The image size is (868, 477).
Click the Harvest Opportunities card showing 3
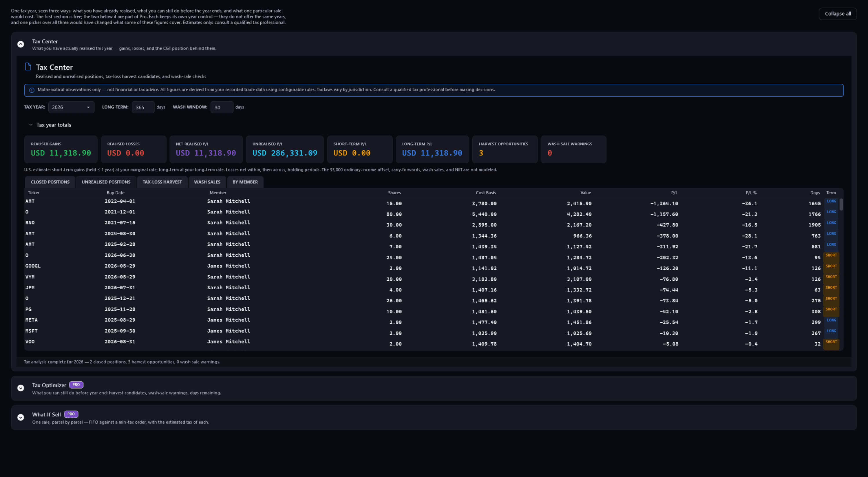pyautogui.click(x=505, y=149)
